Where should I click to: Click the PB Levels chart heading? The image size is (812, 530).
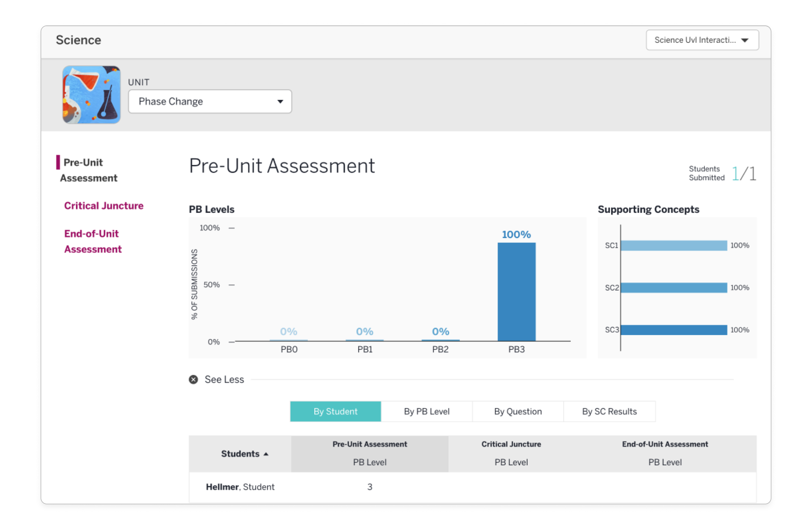(x=212, y=209)
